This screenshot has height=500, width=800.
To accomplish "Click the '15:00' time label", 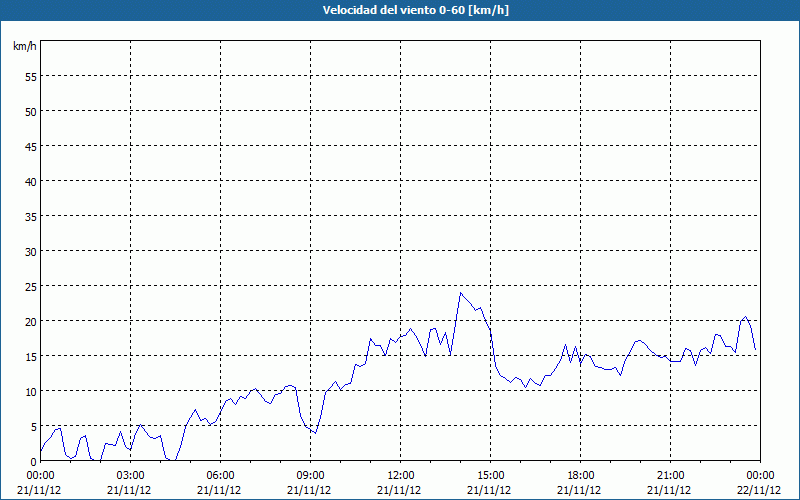I will 490,476.
